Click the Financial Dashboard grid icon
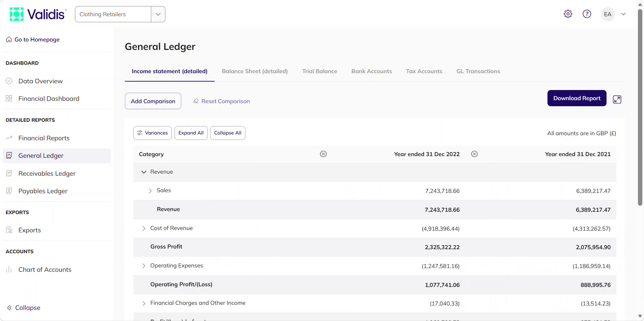Image resolution: width=644 pixels, height=321 pixels. (9, 98)
